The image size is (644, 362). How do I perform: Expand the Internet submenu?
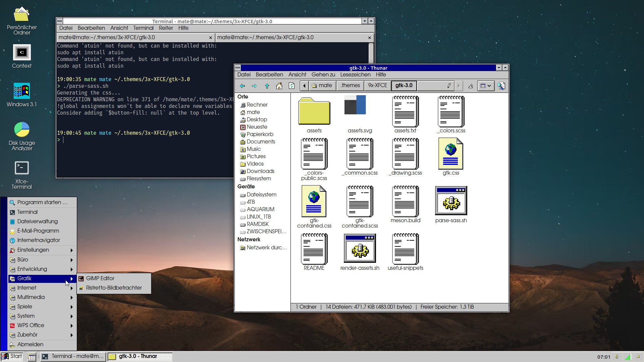pyautogui.click(x=42, y=288)
